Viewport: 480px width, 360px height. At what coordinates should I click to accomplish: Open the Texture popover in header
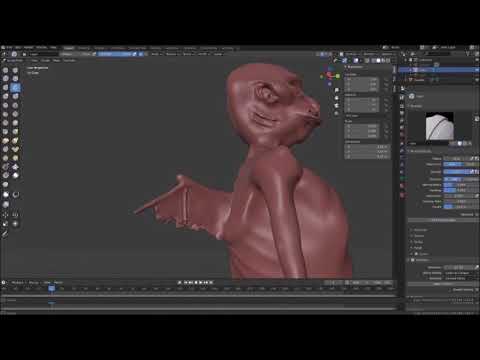point(171,54)
